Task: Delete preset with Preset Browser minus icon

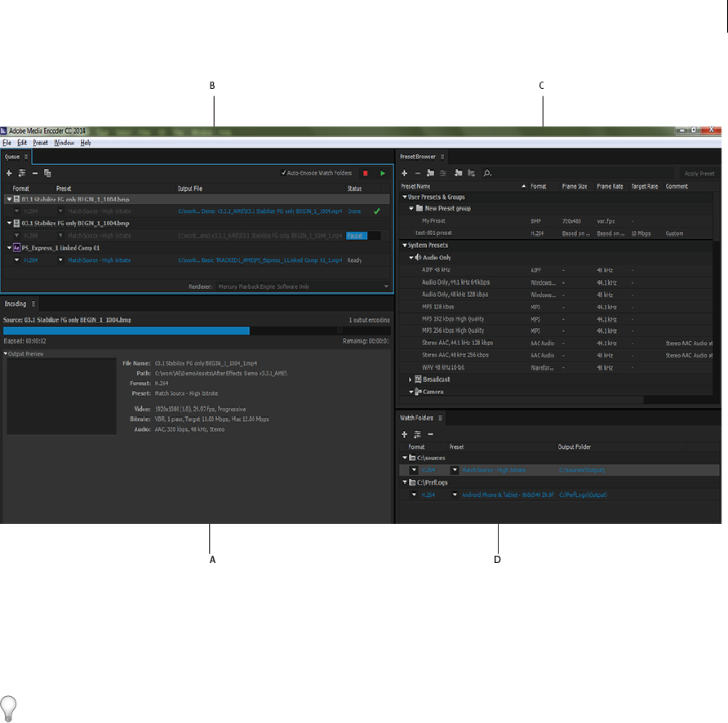Action: 417,173
